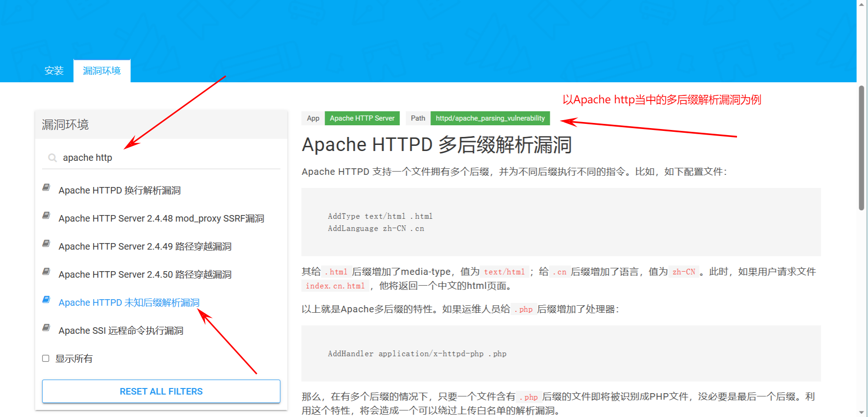Click the heading Apache HTTPD 多后缀解析漏洞
The image size is (868, 417).
point(437,145)
